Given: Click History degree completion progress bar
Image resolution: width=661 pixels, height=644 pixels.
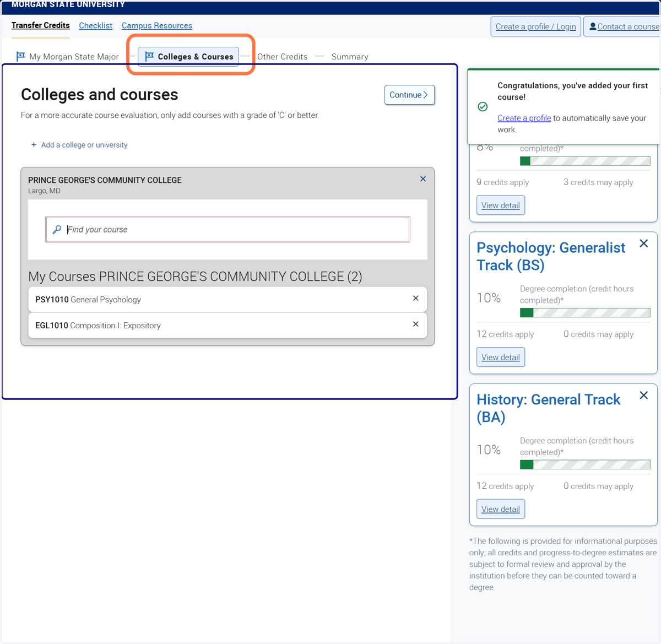Looking at the screenshot, I should click(585, 465).
